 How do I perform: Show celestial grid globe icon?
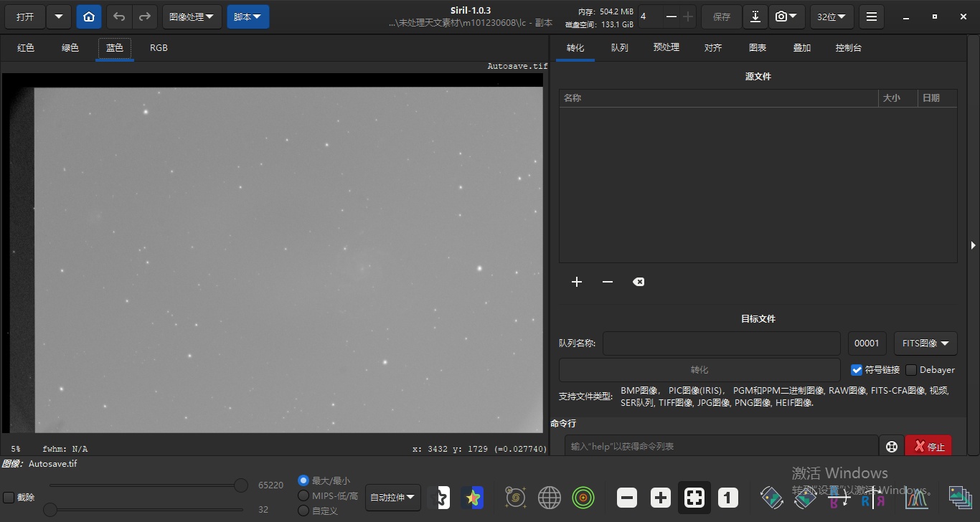coord(550,498)
